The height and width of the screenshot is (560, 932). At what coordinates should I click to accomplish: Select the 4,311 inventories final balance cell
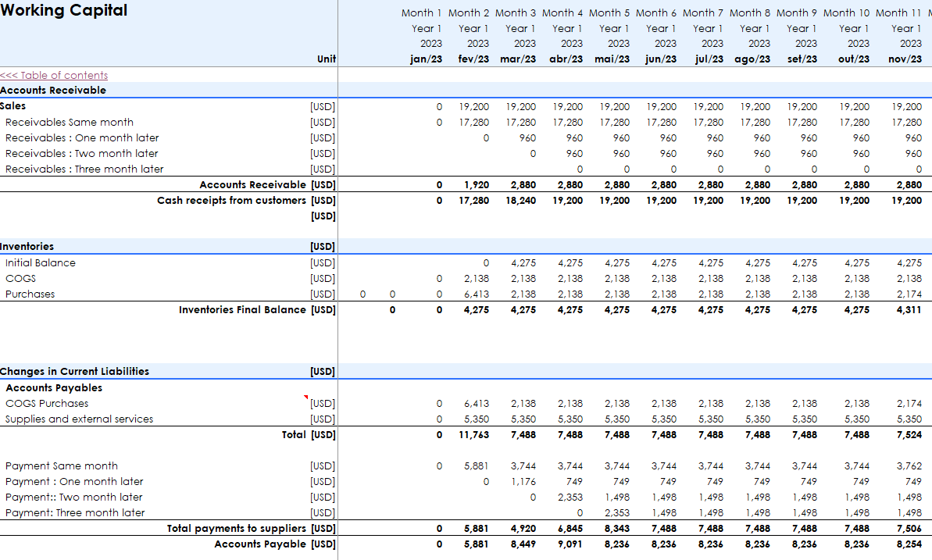click(908, 310)
